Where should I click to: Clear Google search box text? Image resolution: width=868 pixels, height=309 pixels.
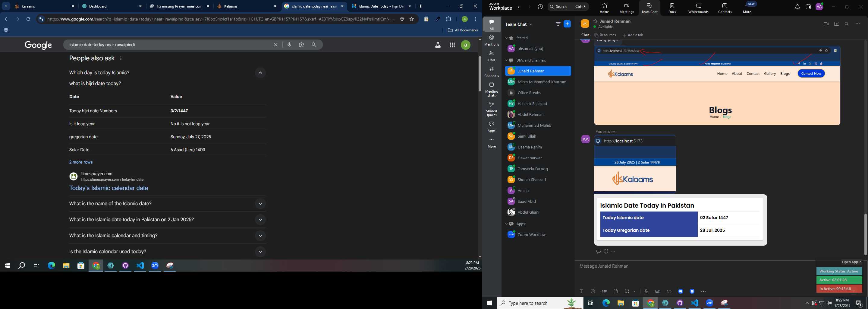[275, 45]
